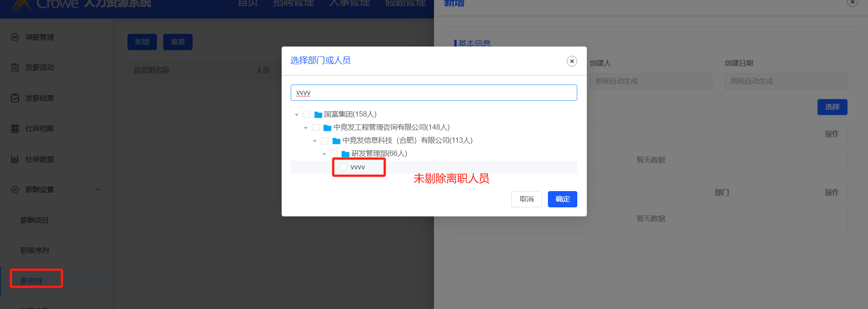Image resolution: width=868 pixels, height=309 pixels.
Task: Click the 研发管理部 folder icon
Action: pyautogui.click(x=345, y=154)
